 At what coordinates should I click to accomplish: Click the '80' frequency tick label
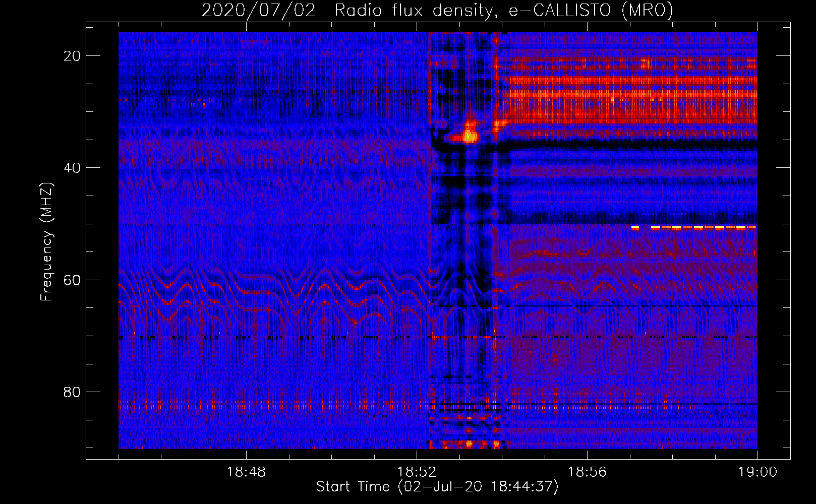click(x=73, y=392)
